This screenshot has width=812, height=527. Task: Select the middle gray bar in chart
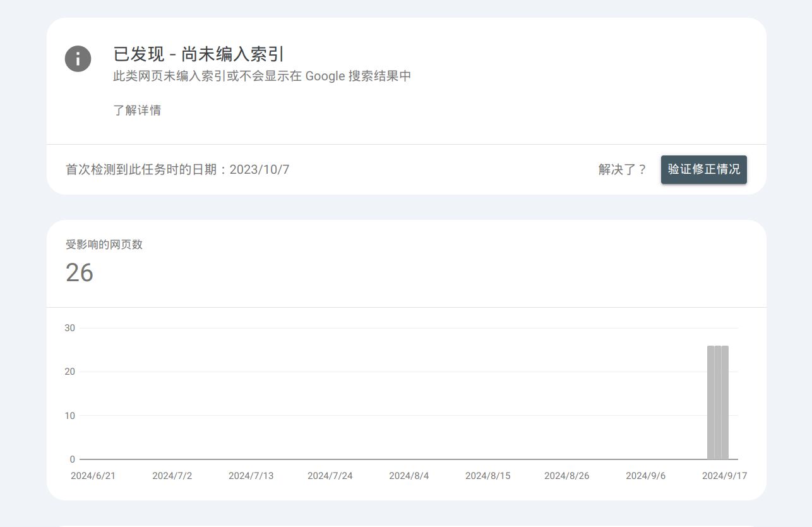tap(718, 403)
